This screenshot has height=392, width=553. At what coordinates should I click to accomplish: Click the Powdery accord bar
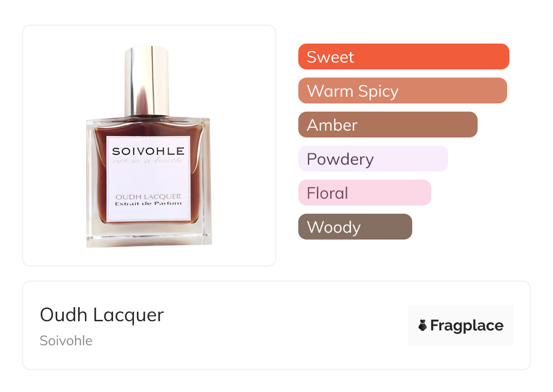pyautogui.click(x=373, y=159)
